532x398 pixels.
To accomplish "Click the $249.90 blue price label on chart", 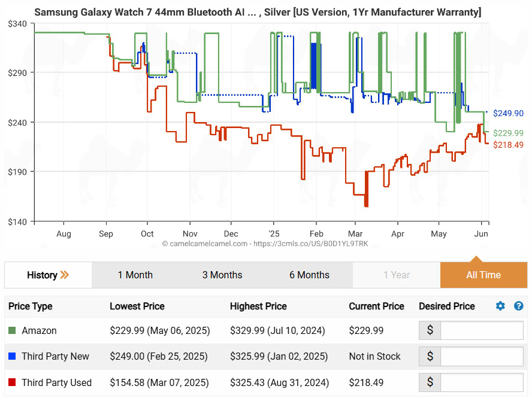I will point(508,114).
